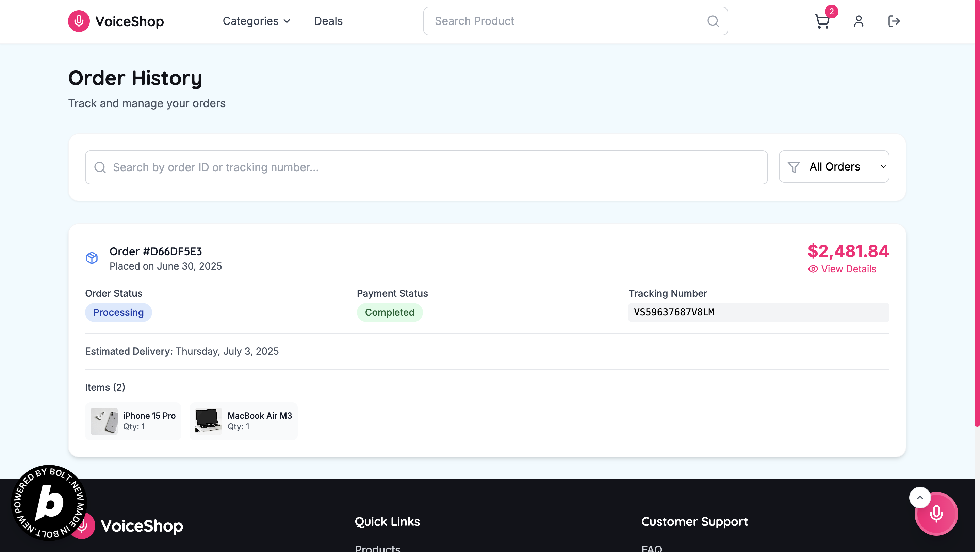Image resolution: width=980 pixels, height=552 pixels.
Task: Click the eye icon next to View Details
Action: (813, 269)
